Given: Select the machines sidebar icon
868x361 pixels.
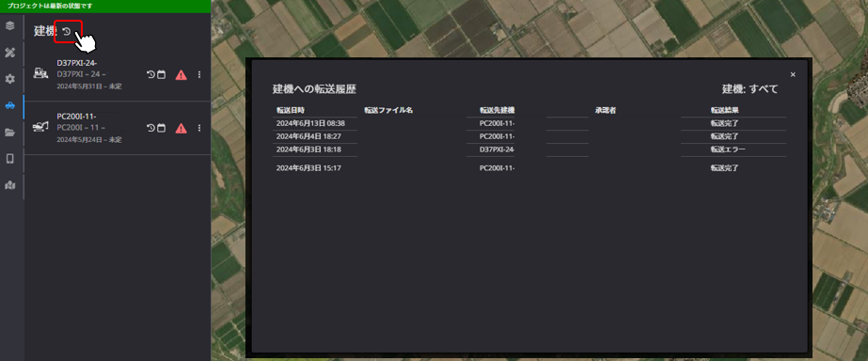Looking at the screenshot, I should [x=10, y=105].
